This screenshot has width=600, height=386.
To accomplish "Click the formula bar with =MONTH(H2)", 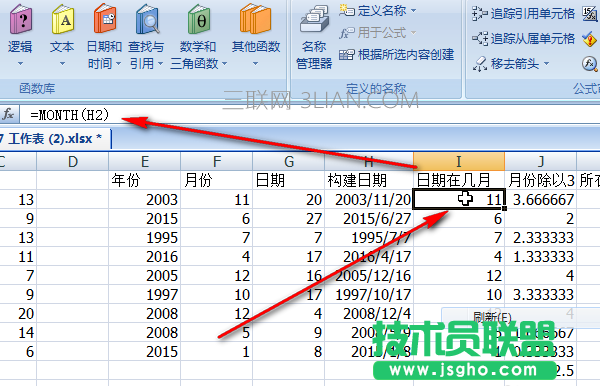I will (309, 114).
